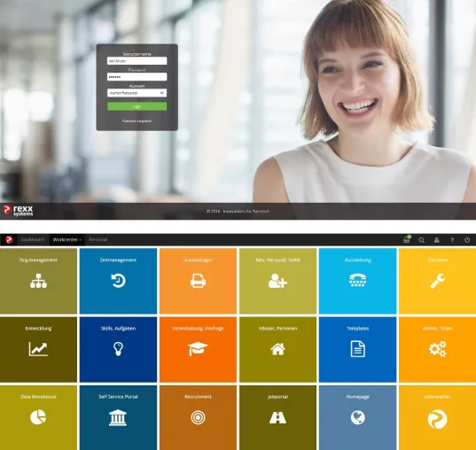Open the Admin, Ticker gears tile
The height and width of the screenshot is (450, 476).
[438, 350]
